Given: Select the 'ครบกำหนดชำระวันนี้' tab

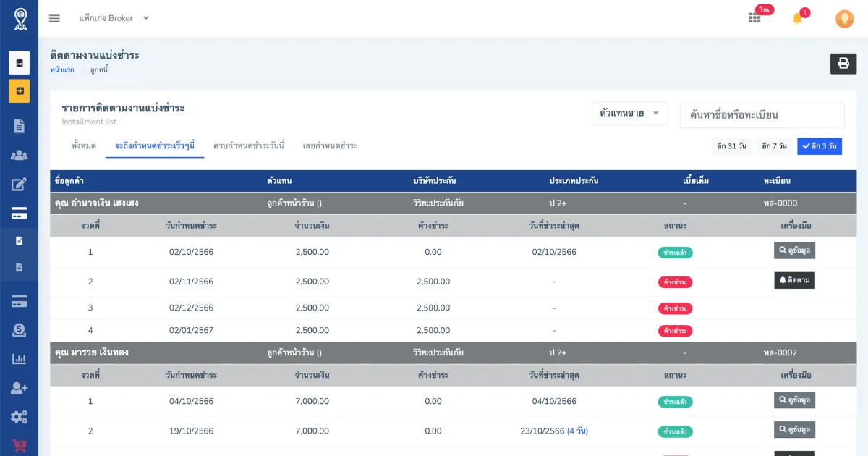Looking at the screenshot, I should click(249, 146).
